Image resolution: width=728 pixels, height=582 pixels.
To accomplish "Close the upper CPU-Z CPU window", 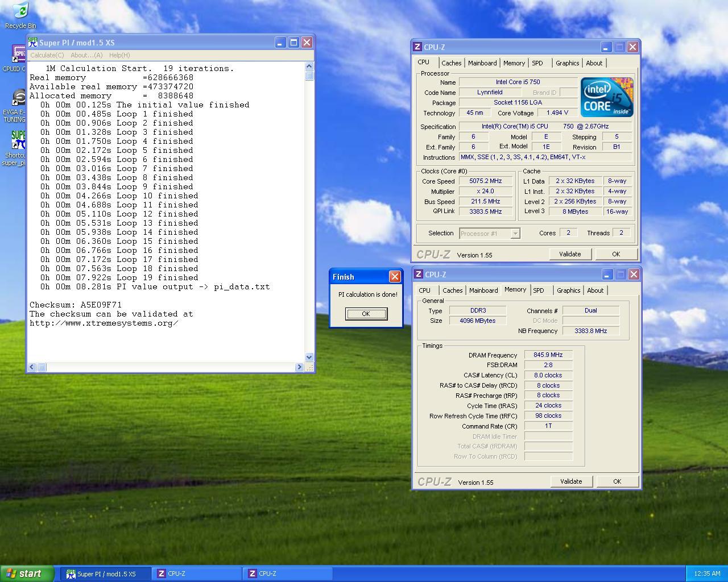I will pyautogui.click(x=632, y=47).
